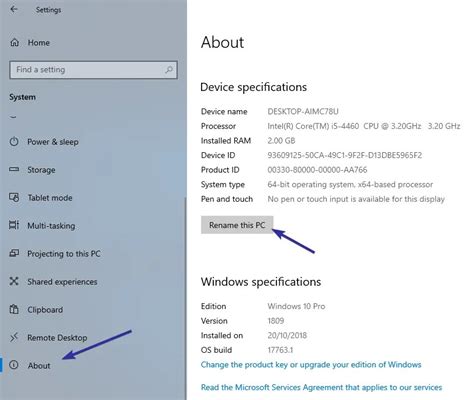Select Tablet mode in sidebar

pyautogui.click(x=50, y=198)
